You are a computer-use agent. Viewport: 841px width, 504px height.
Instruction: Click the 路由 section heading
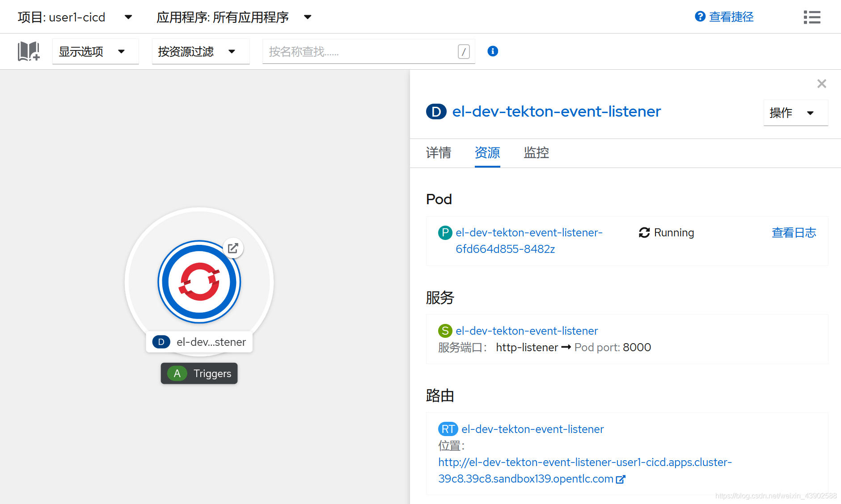(x=440, y=395)
